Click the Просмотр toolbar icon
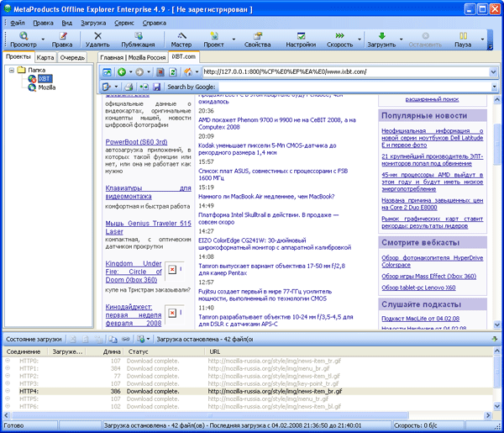Image resolution: width=504 pixels, height=433 pixels. pyautogui.click(x=23, y=36)
